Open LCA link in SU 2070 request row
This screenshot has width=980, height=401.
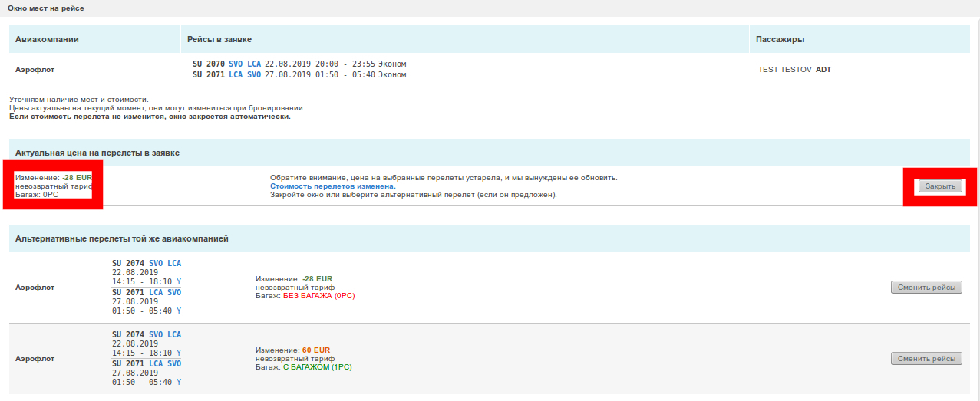tap(254, 64)
